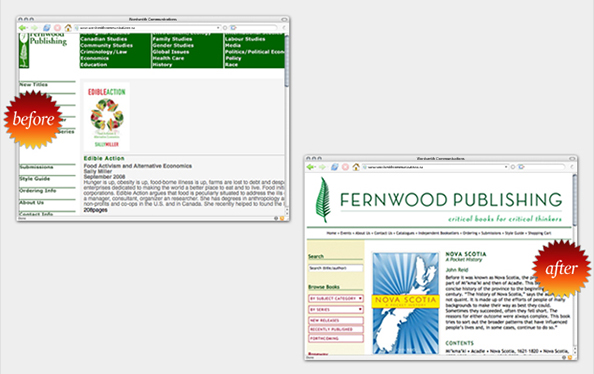Click the Forthcoming button
Image resolution: width=594 pixels, height=374 pixels.
point(336,338)
